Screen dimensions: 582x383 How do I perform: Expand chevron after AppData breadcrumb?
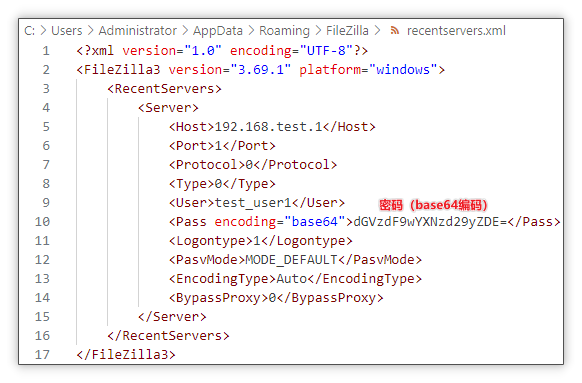251,30
